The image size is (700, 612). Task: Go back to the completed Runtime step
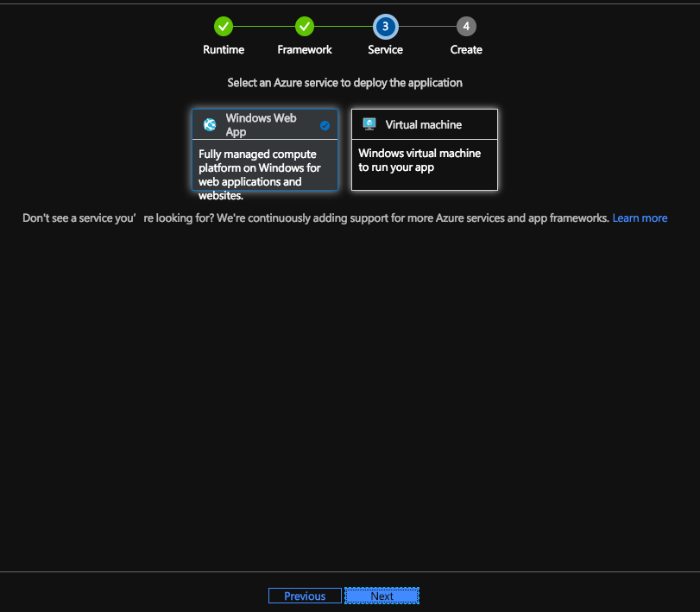tap(224, 27)
